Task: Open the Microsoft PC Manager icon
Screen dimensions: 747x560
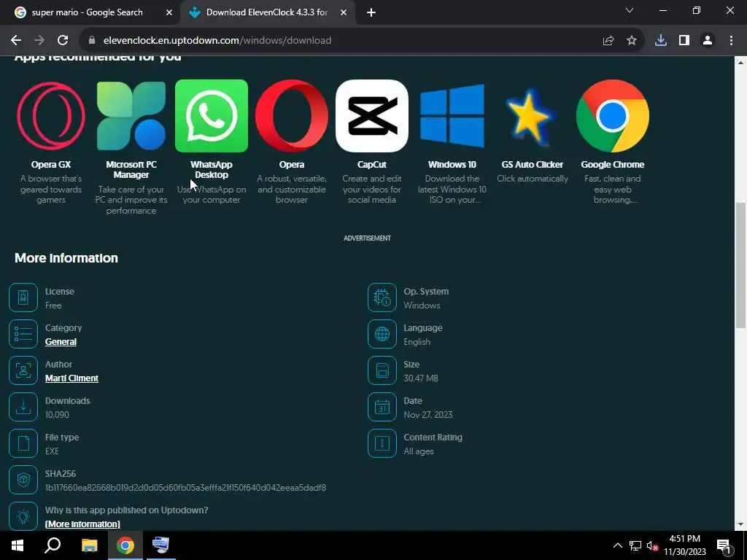Action: pyautogui.click(x=131, y=116)
